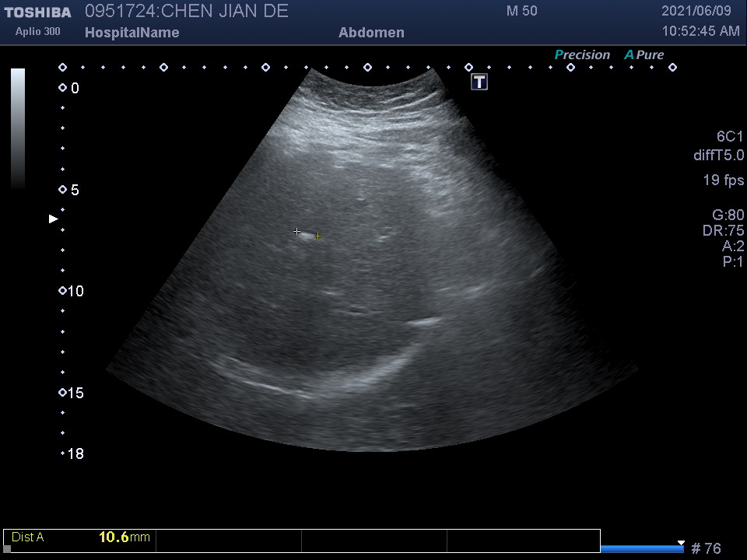Toggle the Precision imaging indicator

(582, 55)
